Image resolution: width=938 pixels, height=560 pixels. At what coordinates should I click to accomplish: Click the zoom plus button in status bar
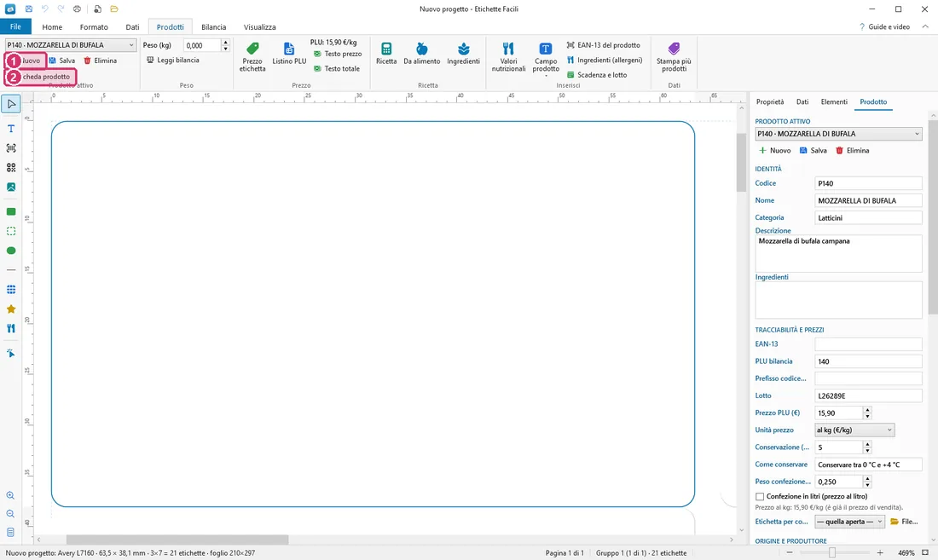pyautogui.click(x=880, y=553)
